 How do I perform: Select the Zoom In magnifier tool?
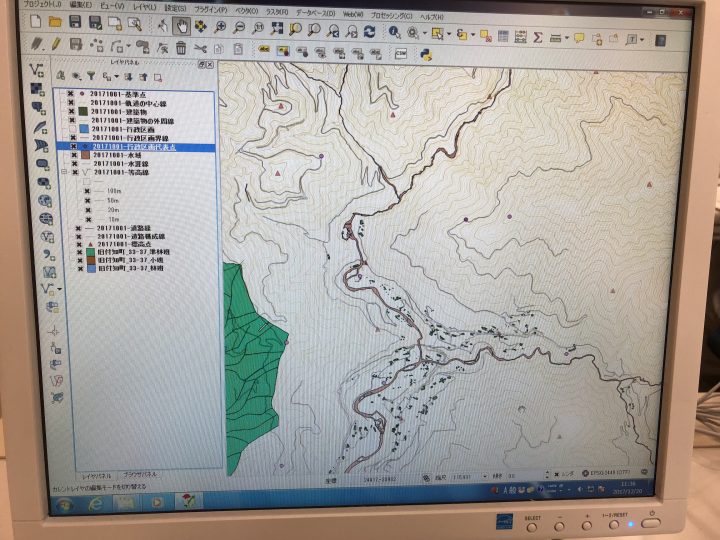point(220,27)
